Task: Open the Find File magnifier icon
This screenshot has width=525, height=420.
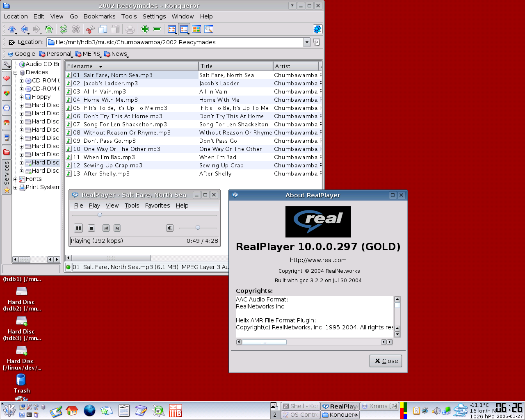Action: (209, 29)
